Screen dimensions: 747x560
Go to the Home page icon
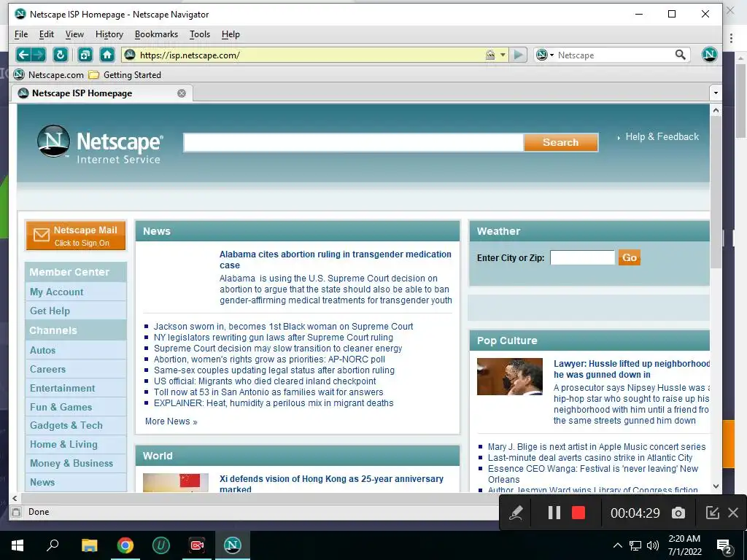[x=107, y=55]
